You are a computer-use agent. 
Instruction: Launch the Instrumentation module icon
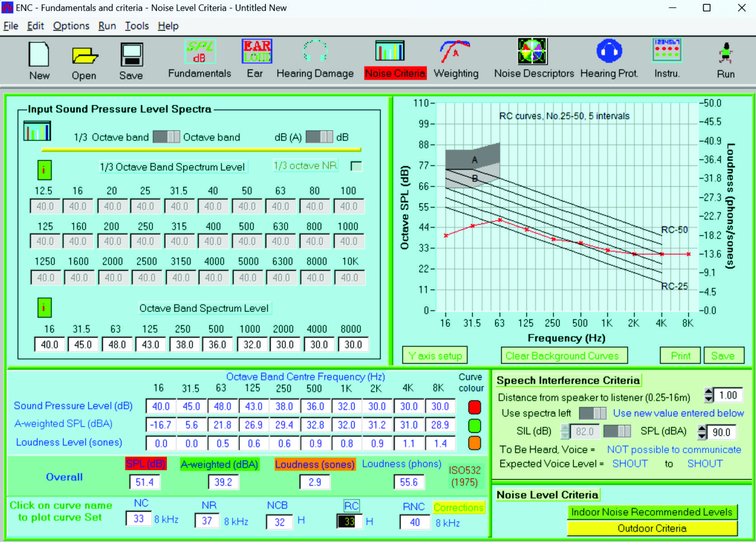coord(666,51)
